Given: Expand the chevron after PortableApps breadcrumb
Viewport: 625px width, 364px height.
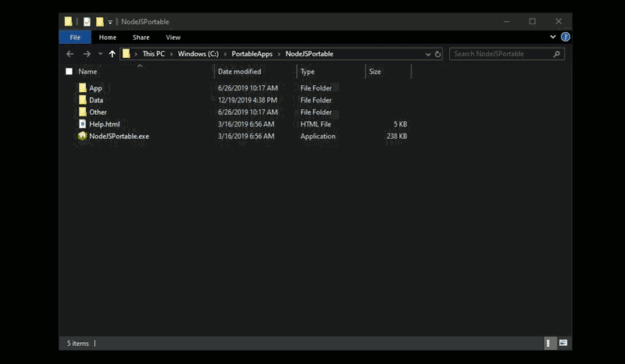Looking at the screenshot, I should [x=279, y=54].
